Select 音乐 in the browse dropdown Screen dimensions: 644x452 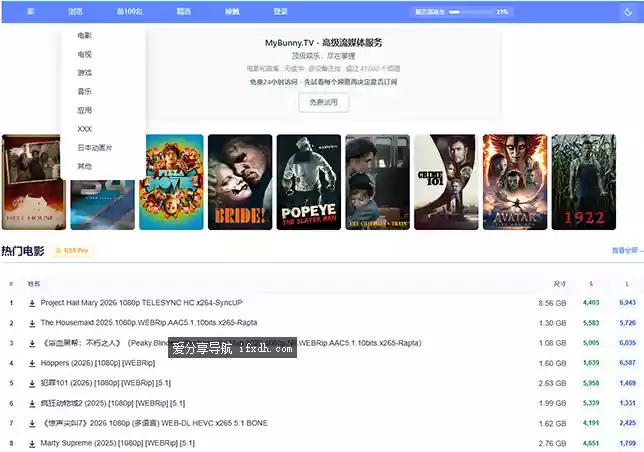coord(85,91)
